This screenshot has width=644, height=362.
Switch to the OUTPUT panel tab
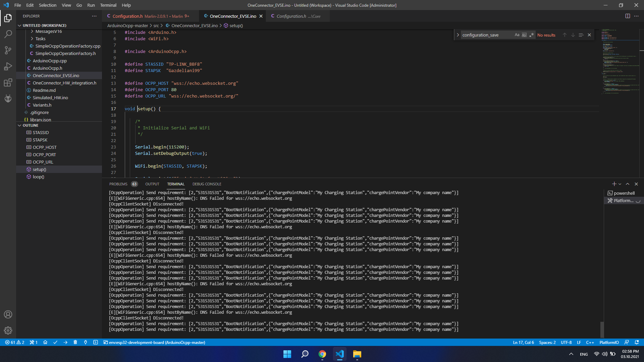(152, 184)
